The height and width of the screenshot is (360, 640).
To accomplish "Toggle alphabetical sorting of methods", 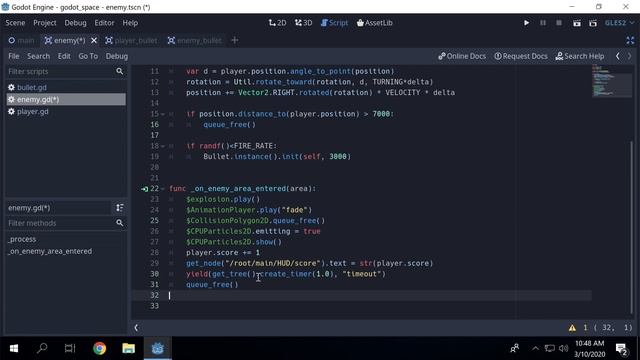I will click(x=120, y=208).
